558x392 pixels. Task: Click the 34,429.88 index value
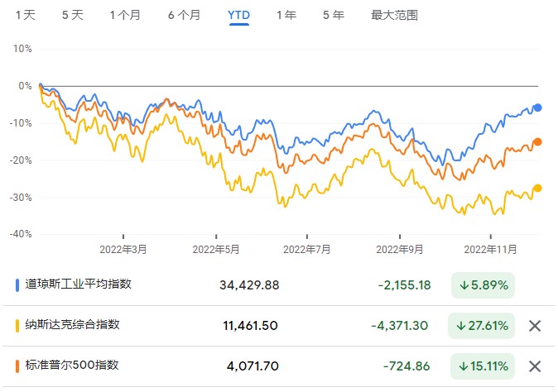(x=249, y=285)
